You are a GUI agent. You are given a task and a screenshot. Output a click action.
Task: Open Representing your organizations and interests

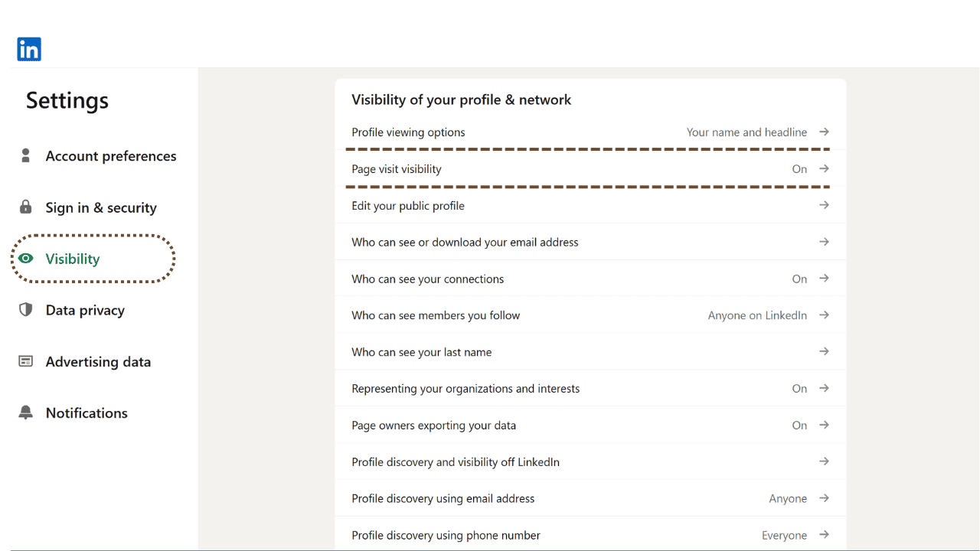(x=465, y=389)
